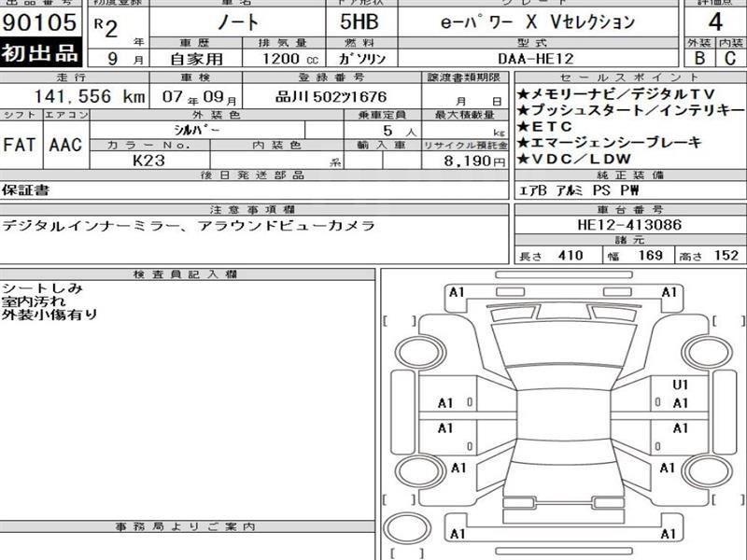Click the spare tire circle in the car diagram
The width and height of the screenshot is (747, 560).
406,528
